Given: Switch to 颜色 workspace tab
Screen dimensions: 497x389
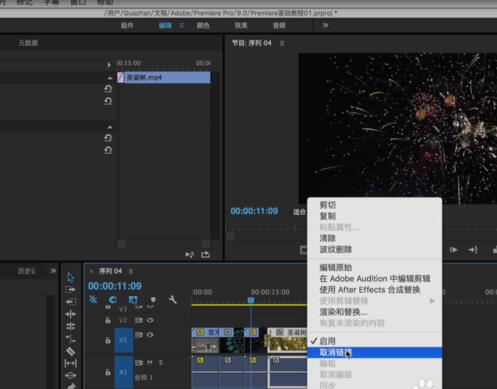Looking at the screenshot, I should 203,25.
